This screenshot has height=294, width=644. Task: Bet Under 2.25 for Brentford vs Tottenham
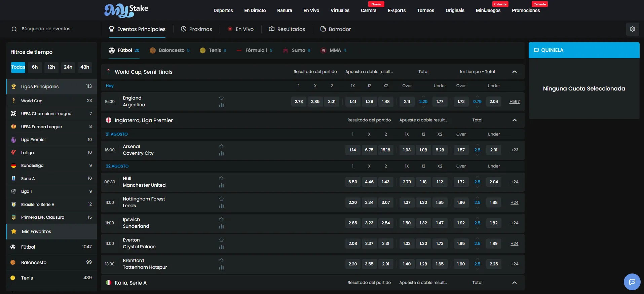pos(494,264)
